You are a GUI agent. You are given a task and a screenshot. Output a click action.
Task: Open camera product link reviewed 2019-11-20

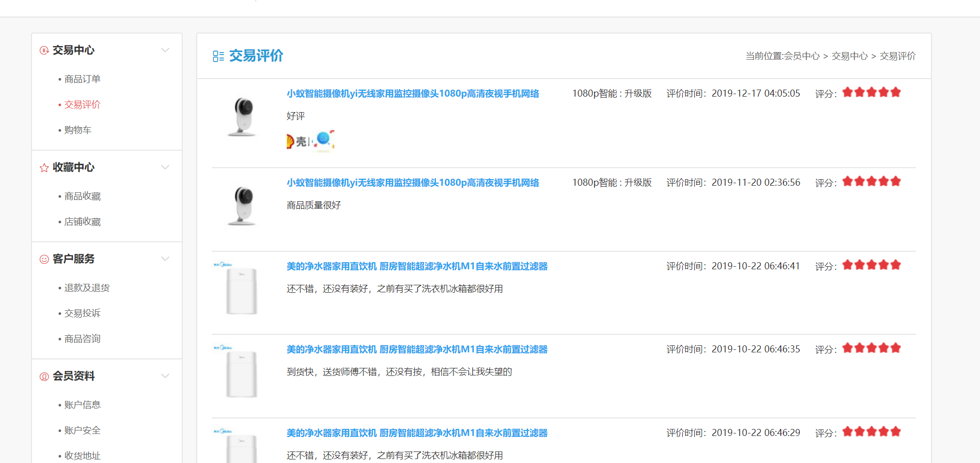[x=413, y=183]
